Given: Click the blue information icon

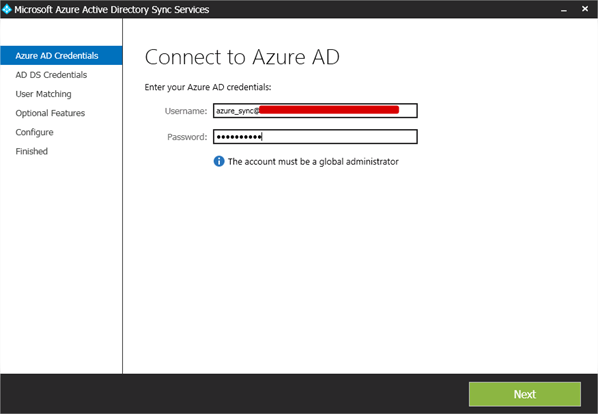Looking at the screenshot, I should [x=219, y=161].
